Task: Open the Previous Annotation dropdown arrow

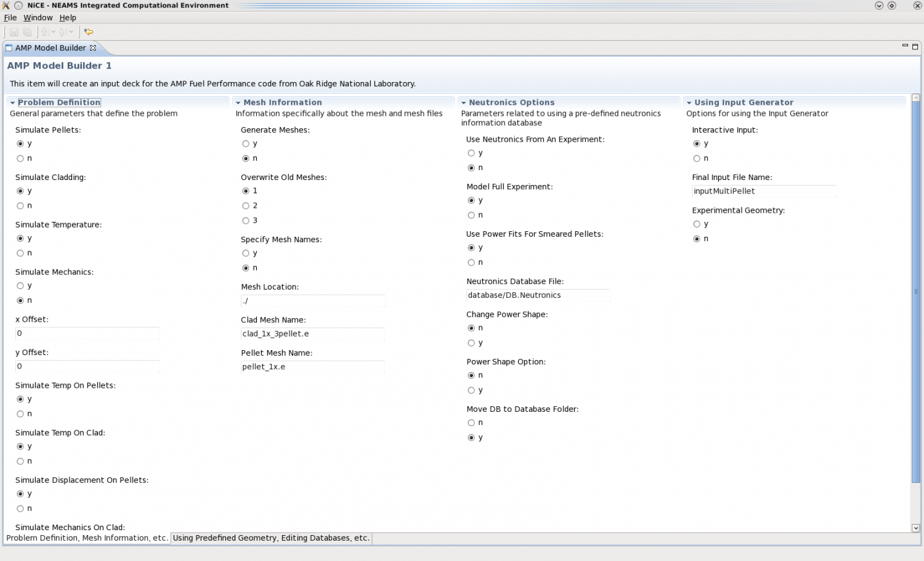Action: 71,32
